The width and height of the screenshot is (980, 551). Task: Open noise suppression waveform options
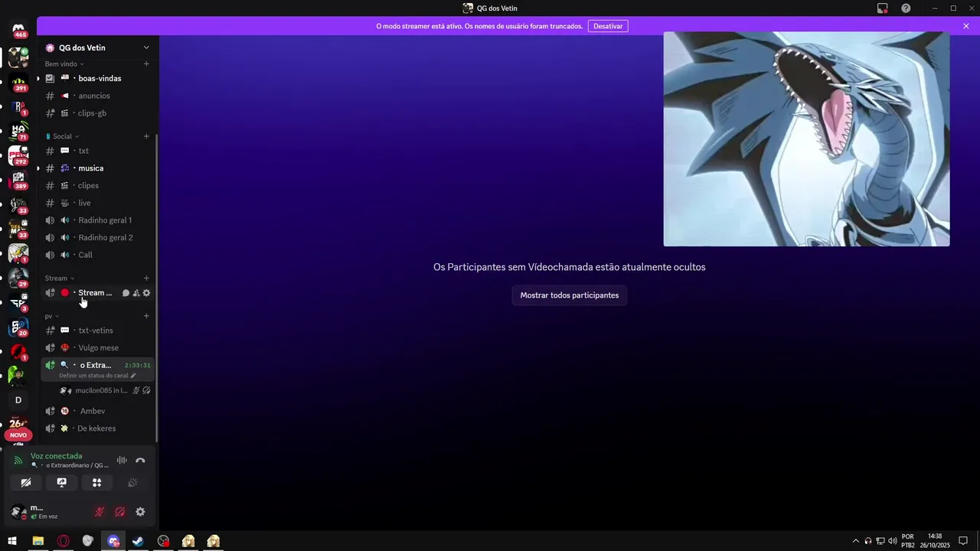click(x=122, y=460)
